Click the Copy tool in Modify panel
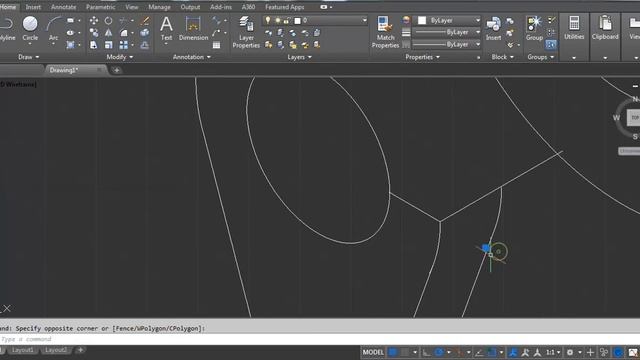The image size is (640, 360). point(93,33)
